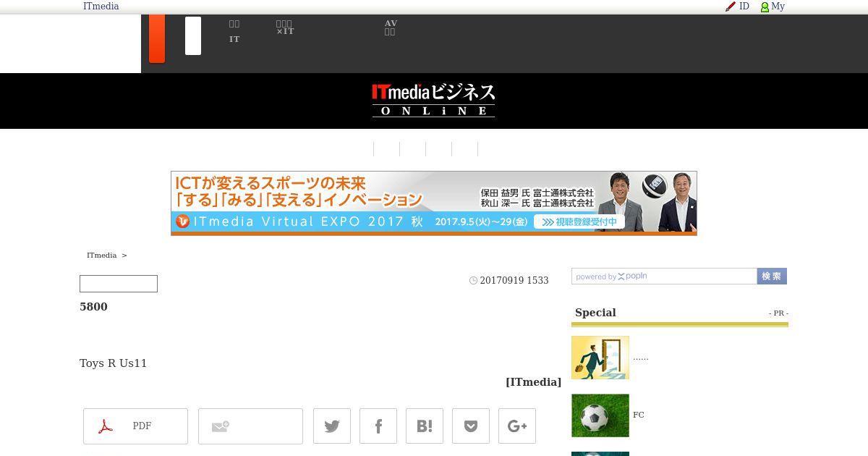Click the ITmedia link in top bar
Screen dimensions: 868x456
click(x=101, y=7)
